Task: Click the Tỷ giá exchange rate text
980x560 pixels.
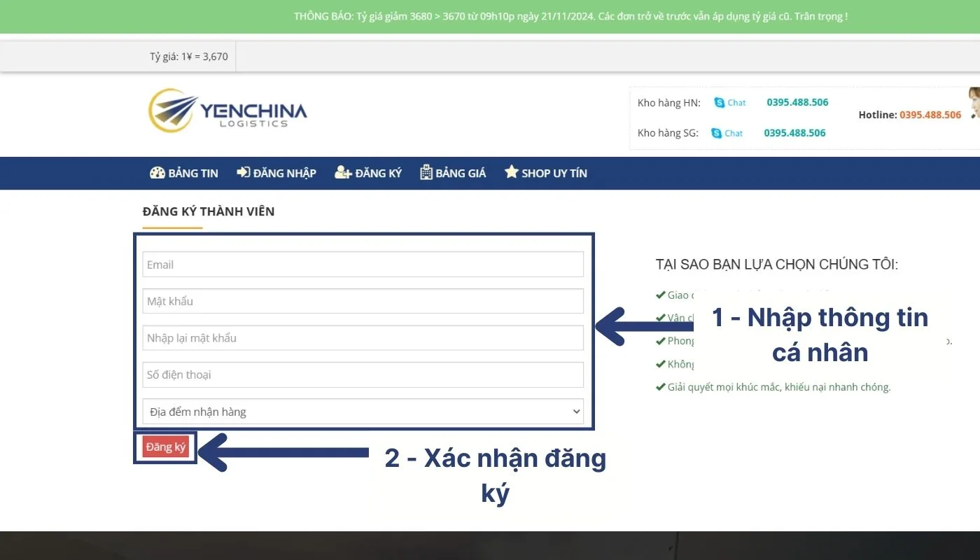Action: 189,57
